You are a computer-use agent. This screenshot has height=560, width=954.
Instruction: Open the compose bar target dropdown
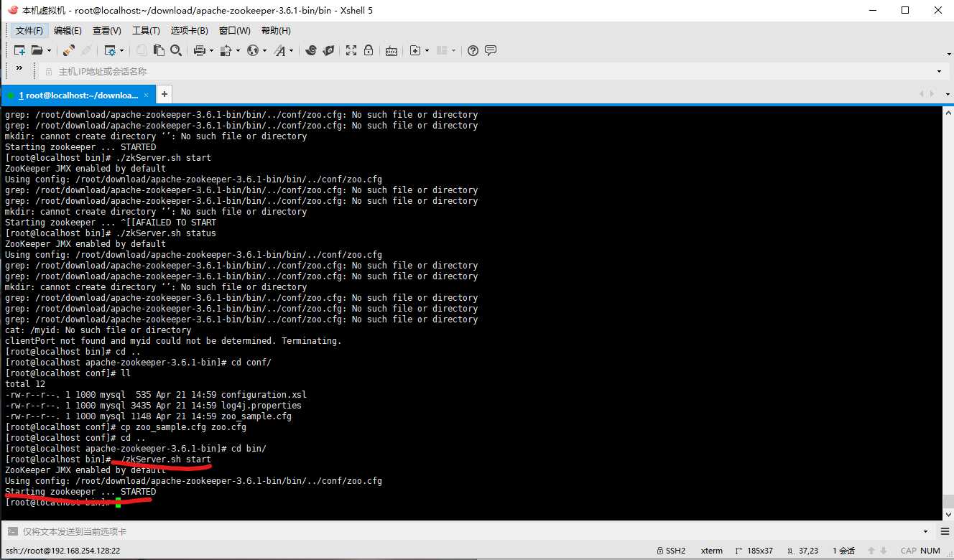click(925, 532)
